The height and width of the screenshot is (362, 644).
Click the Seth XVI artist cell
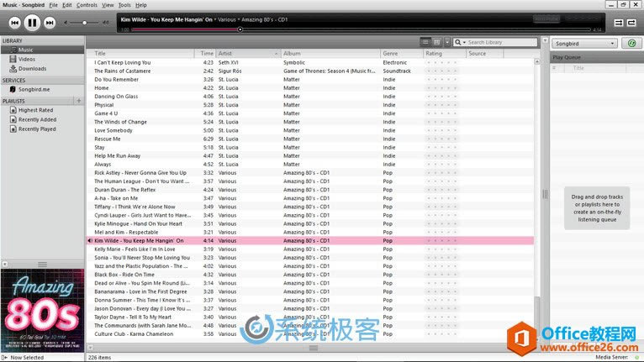(228, 62)
